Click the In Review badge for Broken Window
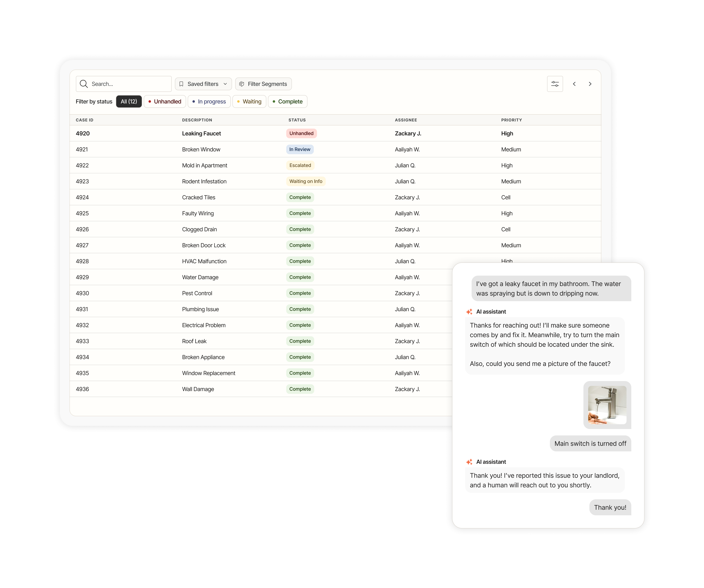Viewport: 704px width, 588px height. click(300, 149)
